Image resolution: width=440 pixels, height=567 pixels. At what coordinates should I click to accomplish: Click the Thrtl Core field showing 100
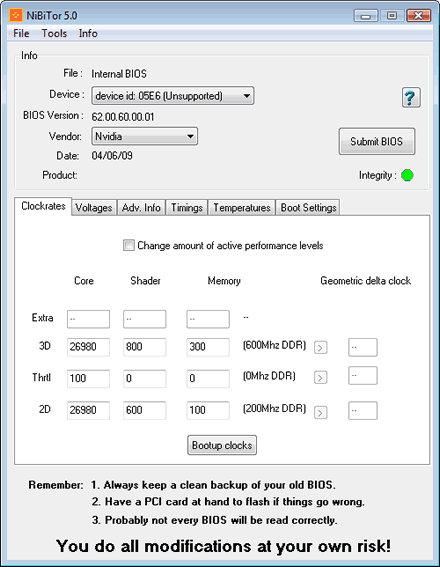88,379
